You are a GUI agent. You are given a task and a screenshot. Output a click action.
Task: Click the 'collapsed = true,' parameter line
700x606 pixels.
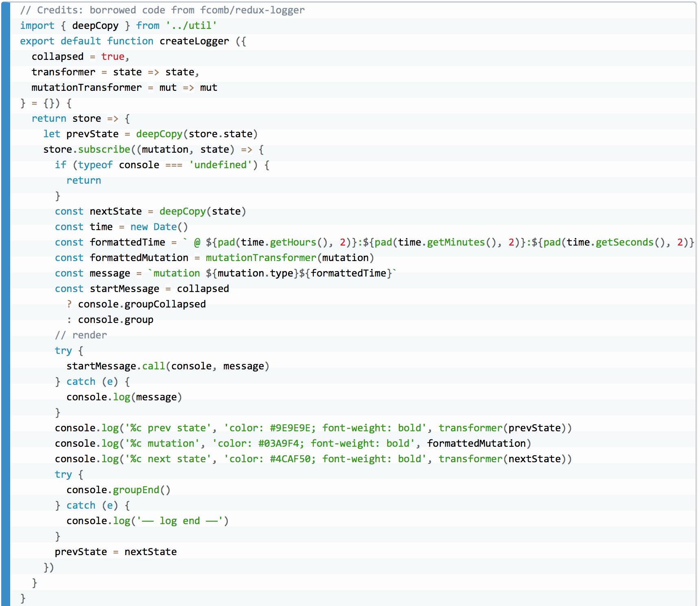pyautogui.click(x=81, y=57)
